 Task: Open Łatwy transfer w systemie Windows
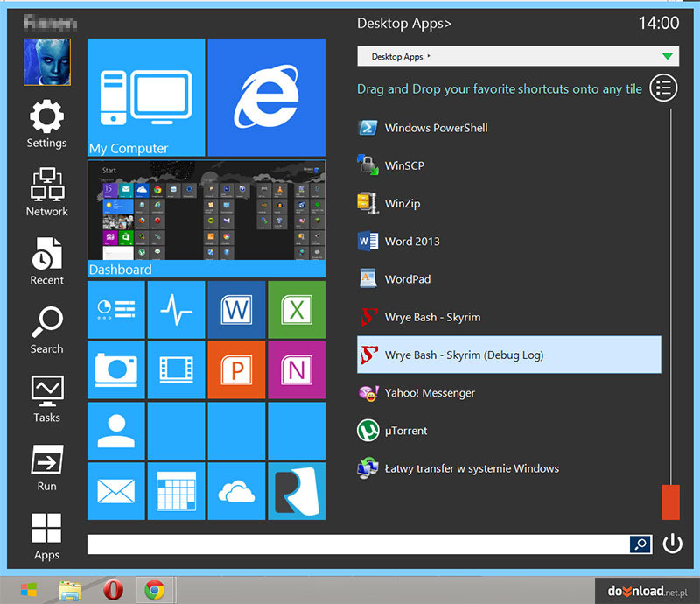click(x=509, y=468)
